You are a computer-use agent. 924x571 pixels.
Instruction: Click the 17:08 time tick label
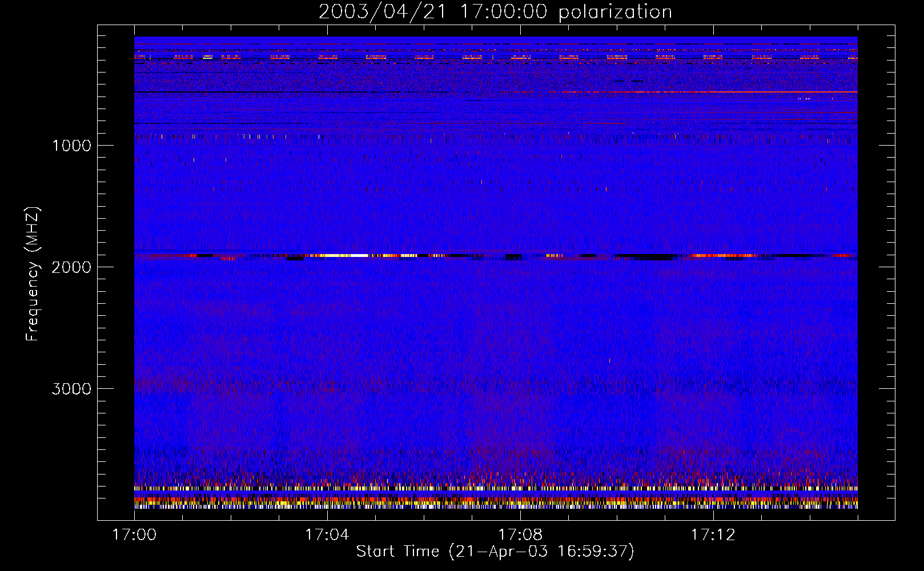tap(520, 534)
